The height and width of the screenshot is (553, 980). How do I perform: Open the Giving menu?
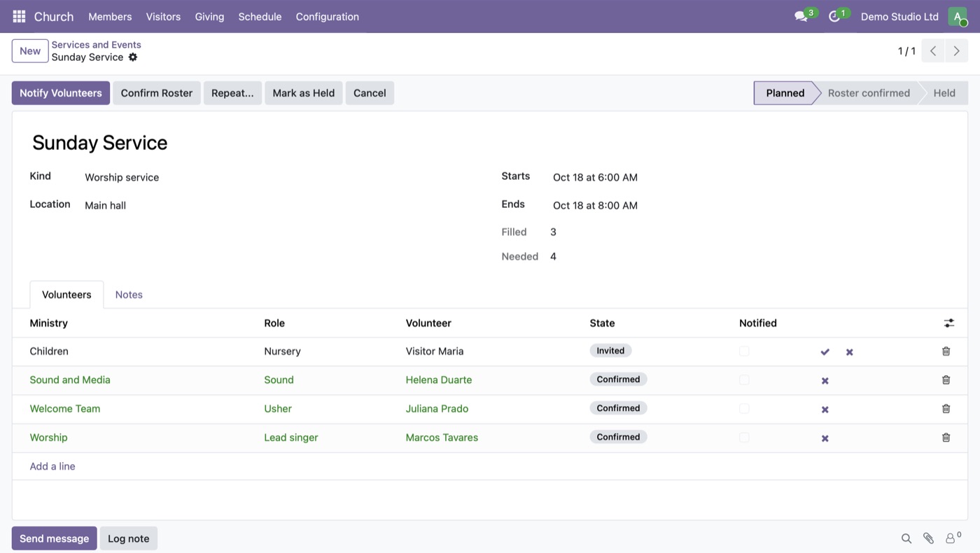[209, 17]
